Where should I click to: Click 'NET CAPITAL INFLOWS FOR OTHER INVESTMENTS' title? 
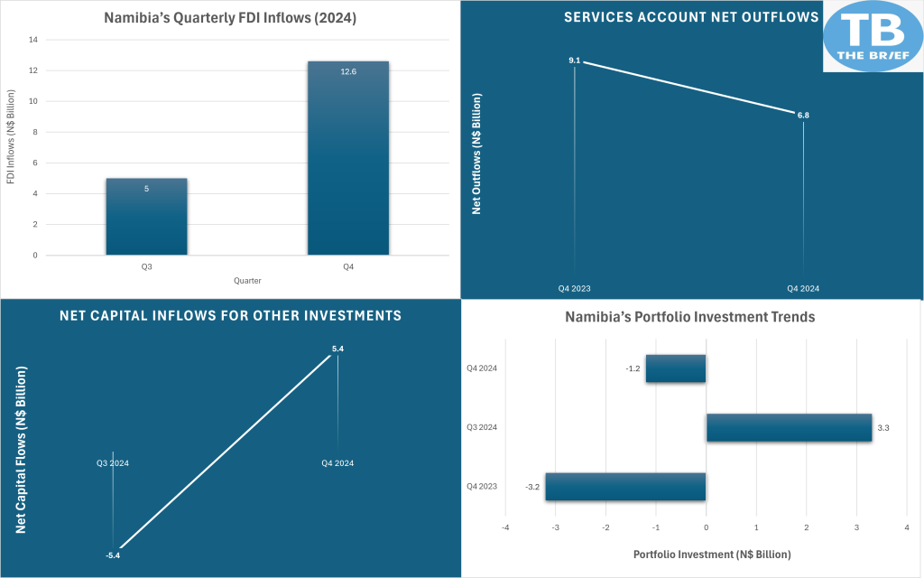230,315
